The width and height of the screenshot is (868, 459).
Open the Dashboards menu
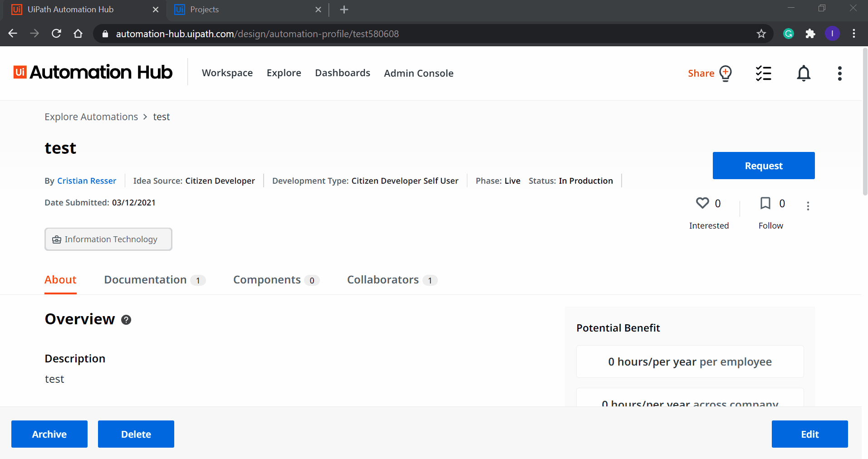click(x=343, y=73)
